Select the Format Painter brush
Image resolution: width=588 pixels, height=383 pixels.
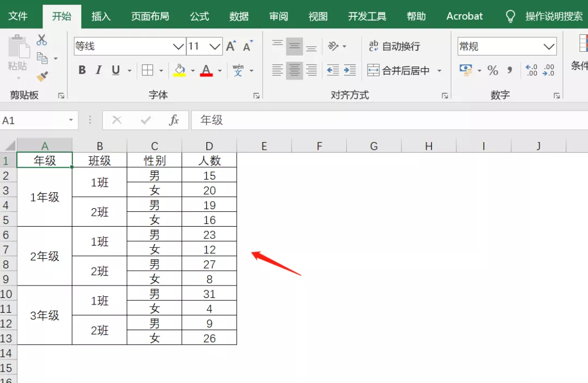click(42, 76)
